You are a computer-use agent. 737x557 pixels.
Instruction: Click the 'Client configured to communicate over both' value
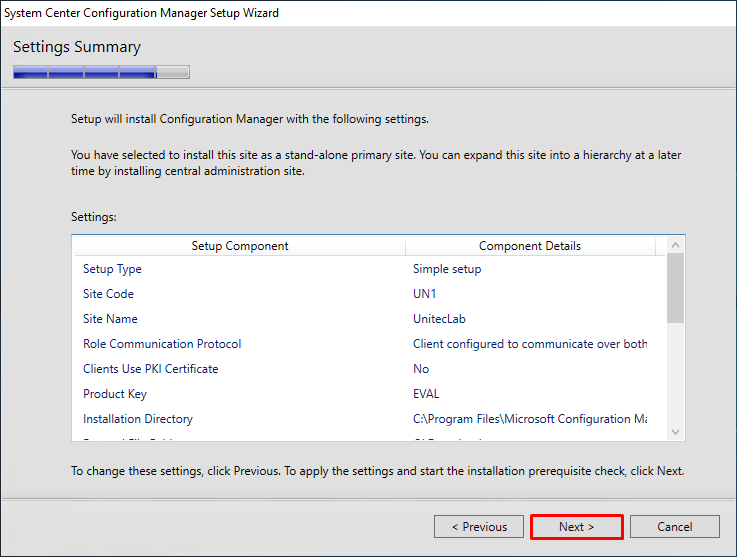tap(530, 344)
